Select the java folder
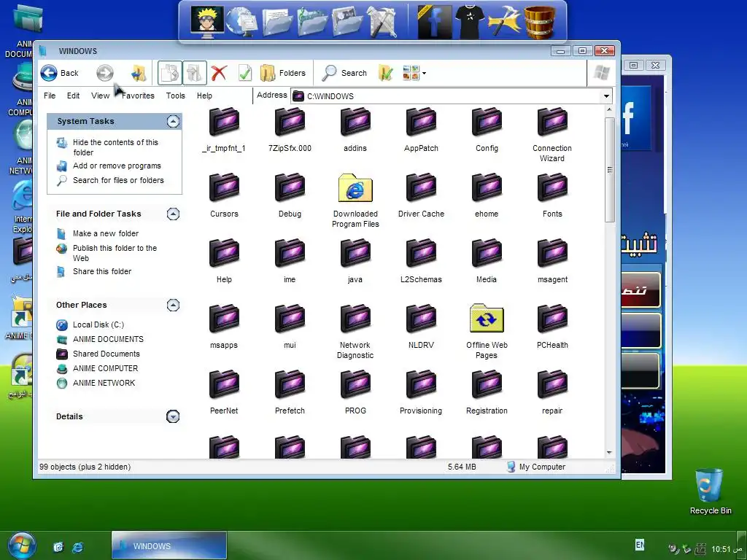The height and width of the screenshot is (560, 747). (355, 262)
